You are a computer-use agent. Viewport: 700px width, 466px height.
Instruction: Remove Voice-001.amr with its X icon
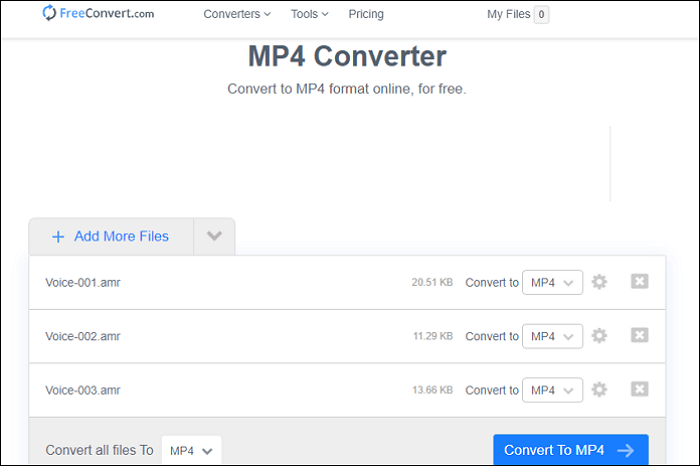coord(640,282)
